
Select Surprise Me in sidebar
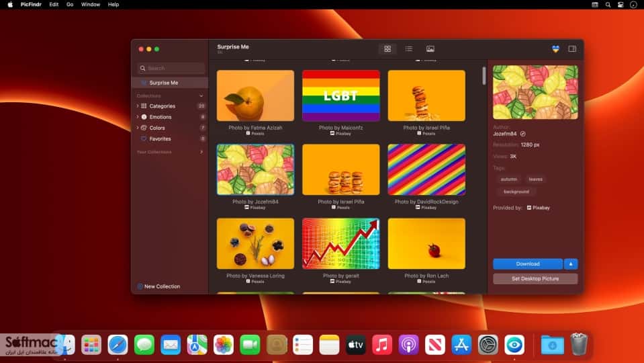(x=170, y=83)
